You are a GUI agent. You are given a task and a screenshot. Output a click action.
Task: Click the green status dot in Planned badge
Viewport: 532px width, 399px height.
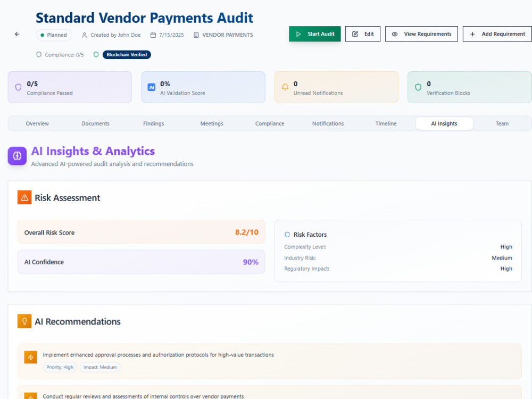[43, 35]
